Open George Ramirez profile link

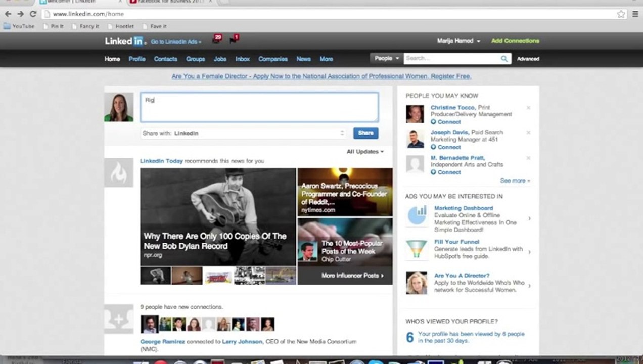point(162,342)
